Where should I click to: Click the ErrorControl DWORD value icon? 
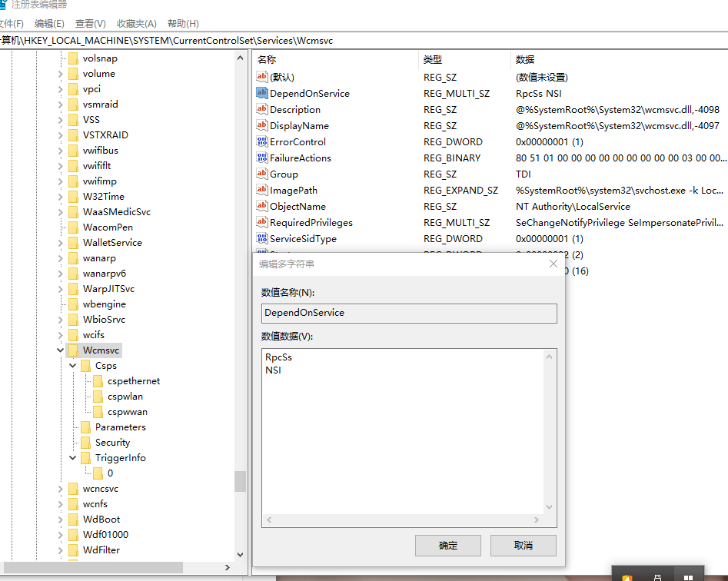[262, 141]
